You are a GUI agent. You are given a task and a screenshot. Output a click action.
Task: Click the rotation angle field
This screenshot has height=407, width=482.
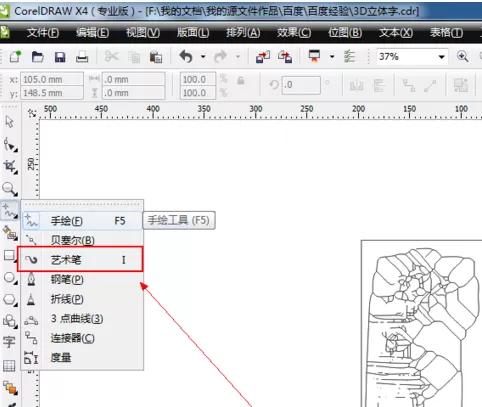coord(301,85)
